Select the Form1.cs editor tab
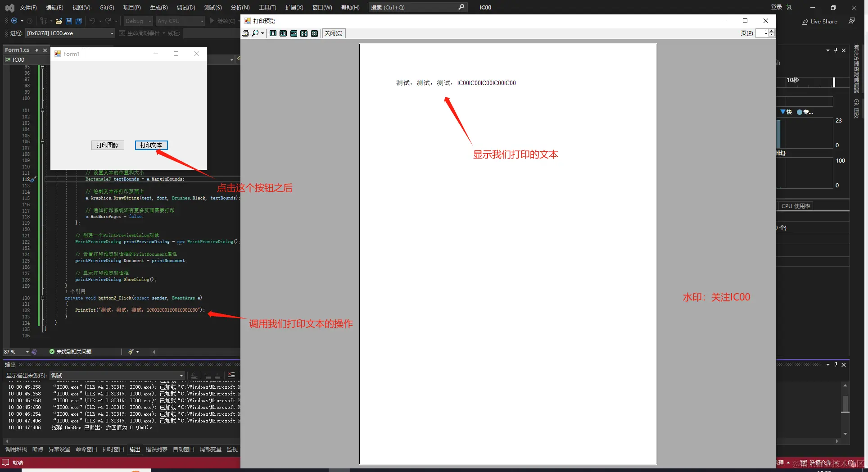The image size is (868, 472). coord(17,50)
